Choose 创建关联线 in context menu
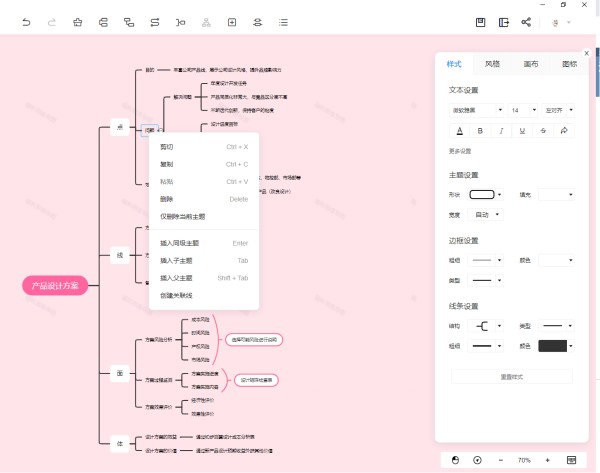The width and height of the screenshot is (600, 473). 204,295
